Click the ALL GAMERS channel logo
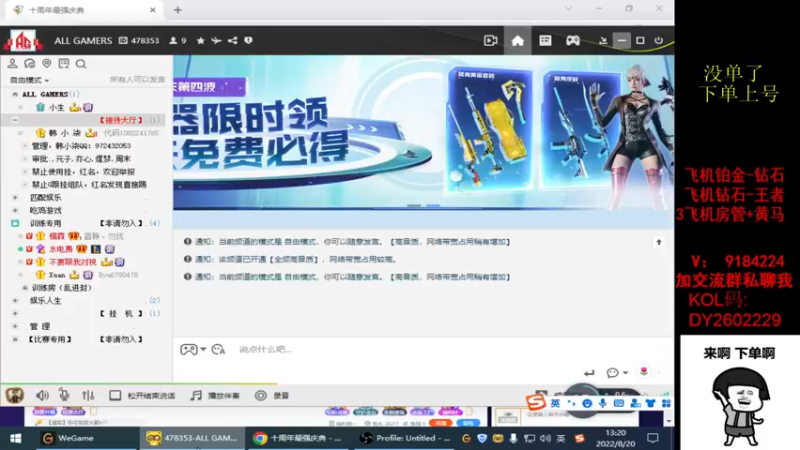The width and height of the screenshot is (800, 450). [x=22, y=40]
